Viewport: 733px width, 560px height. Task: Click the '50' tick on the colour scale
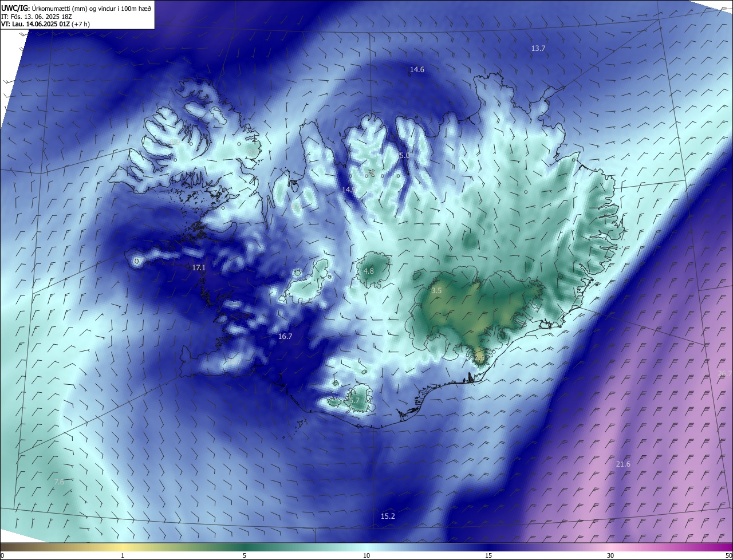click(728, 555)
